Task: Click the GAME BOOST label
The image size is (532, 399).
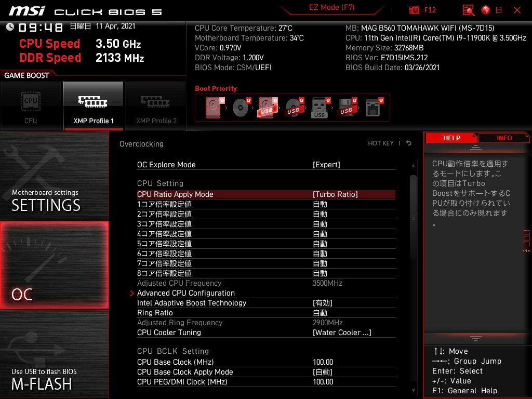Action: 26,75
